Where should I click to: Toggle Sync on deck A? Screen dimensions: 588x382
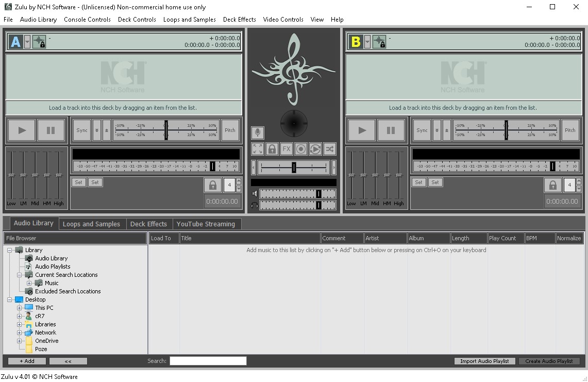[x=81, y=130]
